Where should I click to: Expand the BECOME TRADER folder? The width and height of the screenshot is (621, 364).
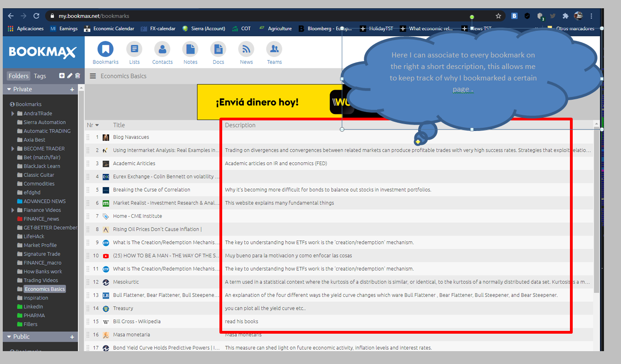tap(13, 148)
